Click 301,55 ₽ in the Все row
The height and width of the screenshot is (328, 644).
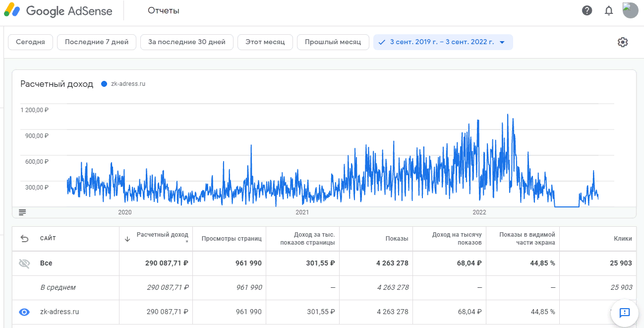coord(321,263)
